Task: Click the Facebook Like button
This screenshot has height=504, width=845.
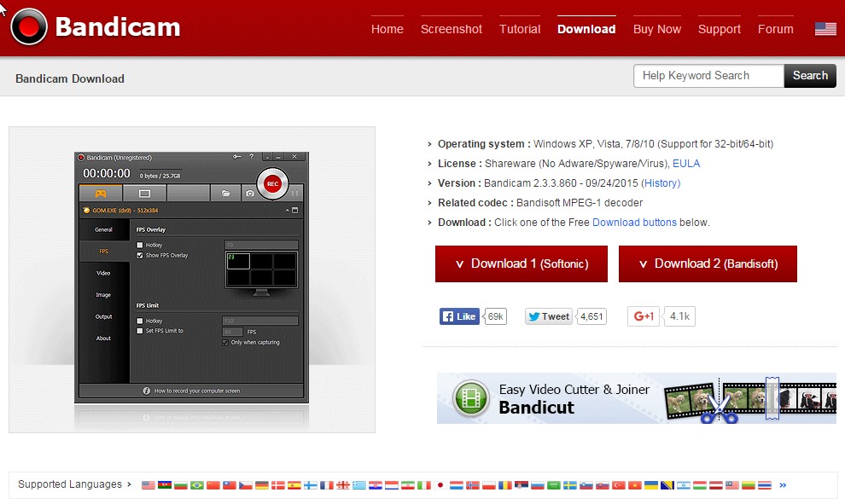Action: pyautogui.click(x=459, y=316)
